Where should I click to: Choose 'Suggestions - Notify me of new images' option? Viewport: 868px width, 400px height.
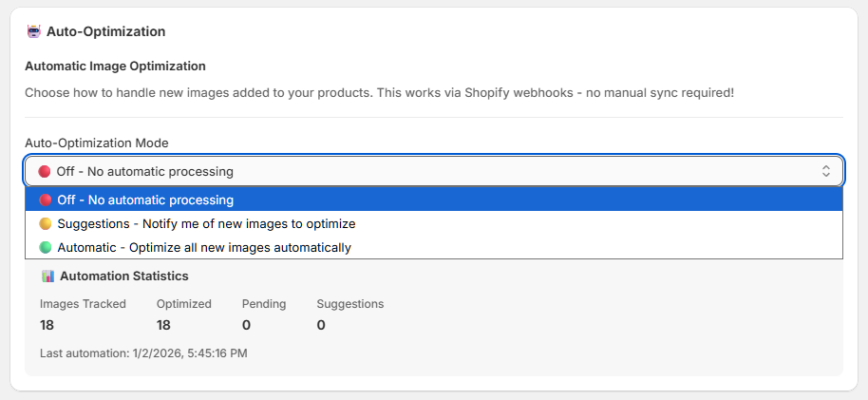click(433, 224)
